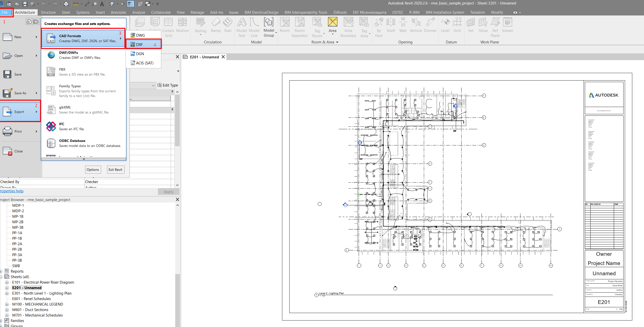Expand the M601 - Duct Sections sheet node
The height and width of the screenshot is (327, 644).
pos(7,310)
